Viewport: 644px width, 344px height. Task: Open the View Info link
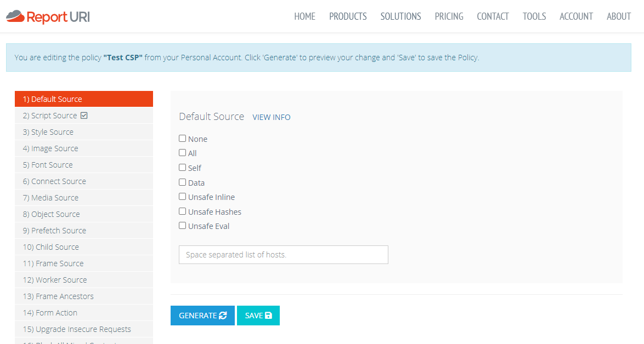click(272, 117)
